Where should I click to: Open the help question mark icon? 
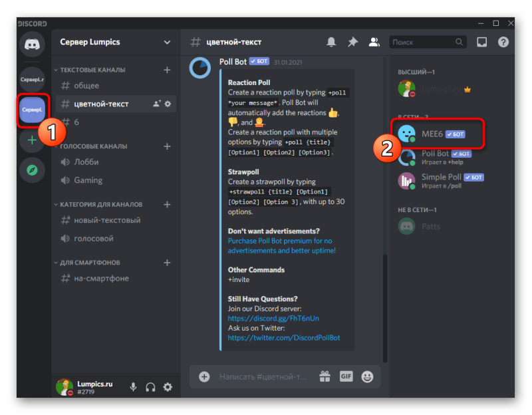pyautogui.click(x=503, y=42)
